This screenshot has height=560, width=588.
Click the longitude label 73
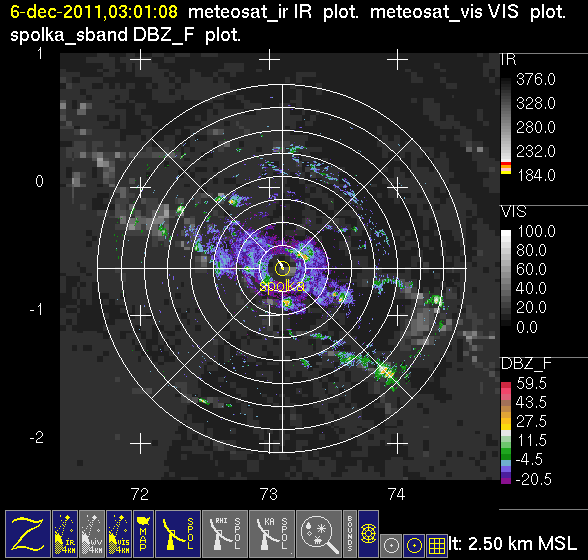click(268, 494)
